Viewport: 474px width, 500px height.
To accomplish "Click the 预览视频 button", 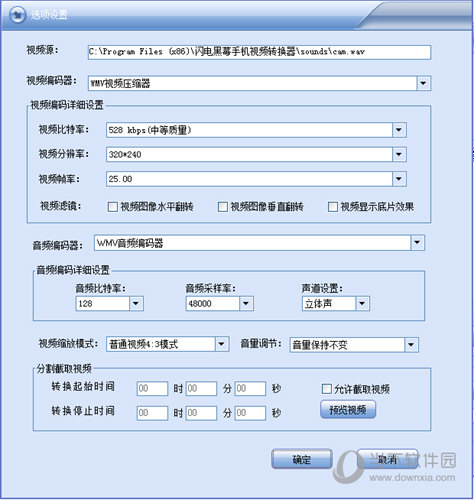I will point(348,410).
